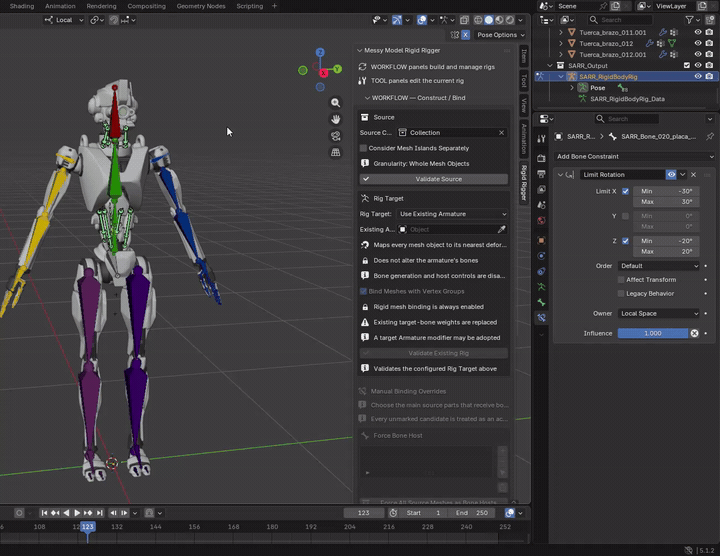Expand the Pose item in outliner

tap(572, 88)
